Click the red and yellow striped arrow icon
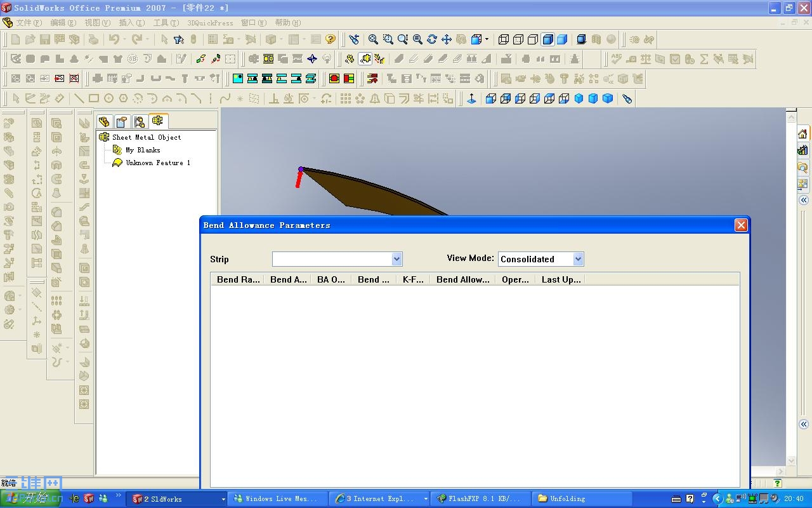Screen dimensions: 812x508 [372, 79]
